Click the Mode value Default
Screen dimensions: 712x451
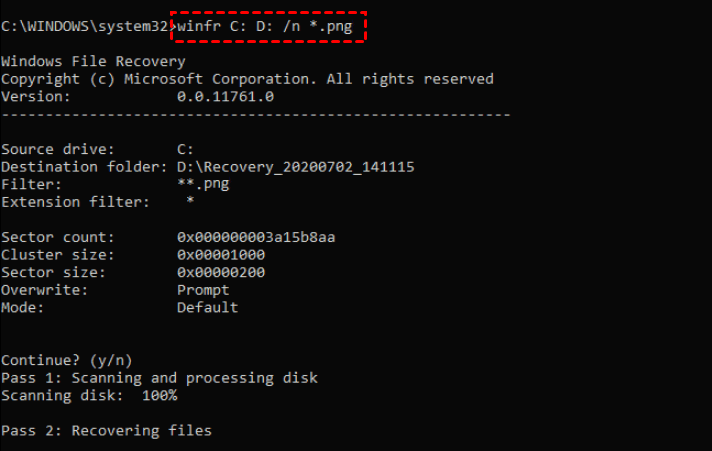click(x=207, y=307)
